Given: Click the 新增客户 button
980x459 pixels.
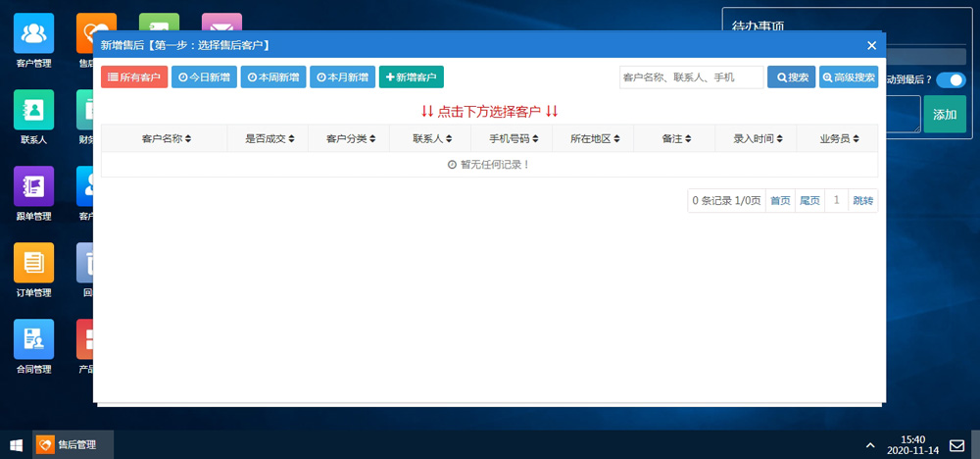Looking at the screenshot, I should [412, 77].
